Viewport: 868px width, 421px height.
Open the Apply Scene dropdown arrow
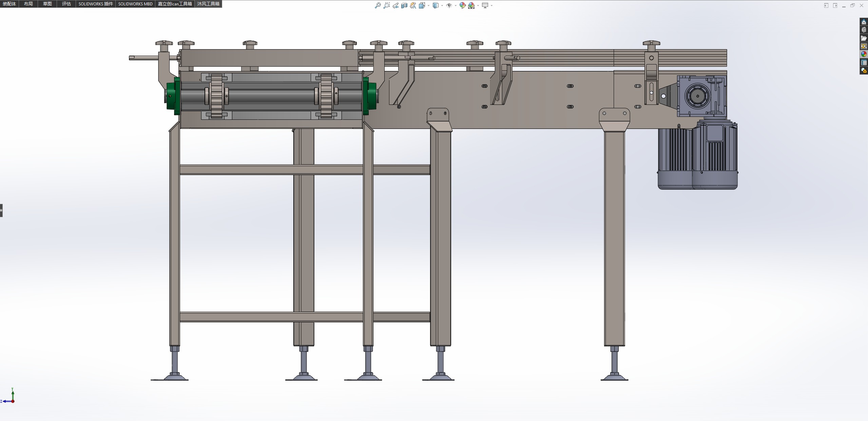478,5
